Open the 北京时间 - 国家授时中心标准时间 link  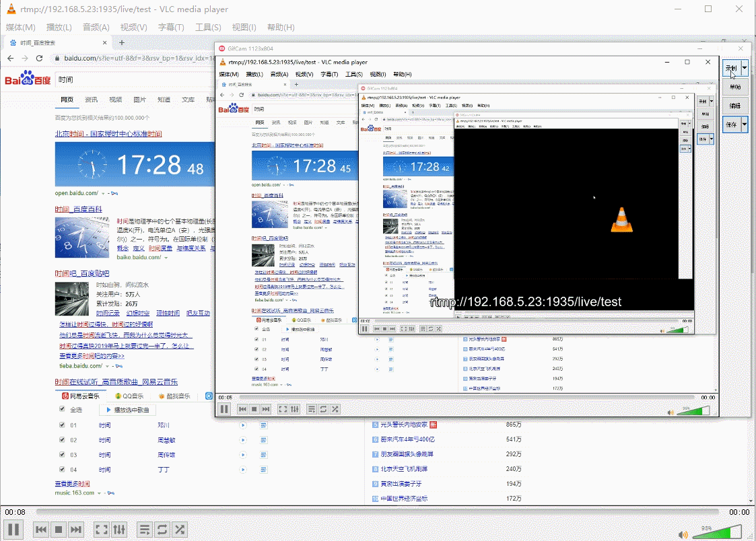[x=108, y=134]
